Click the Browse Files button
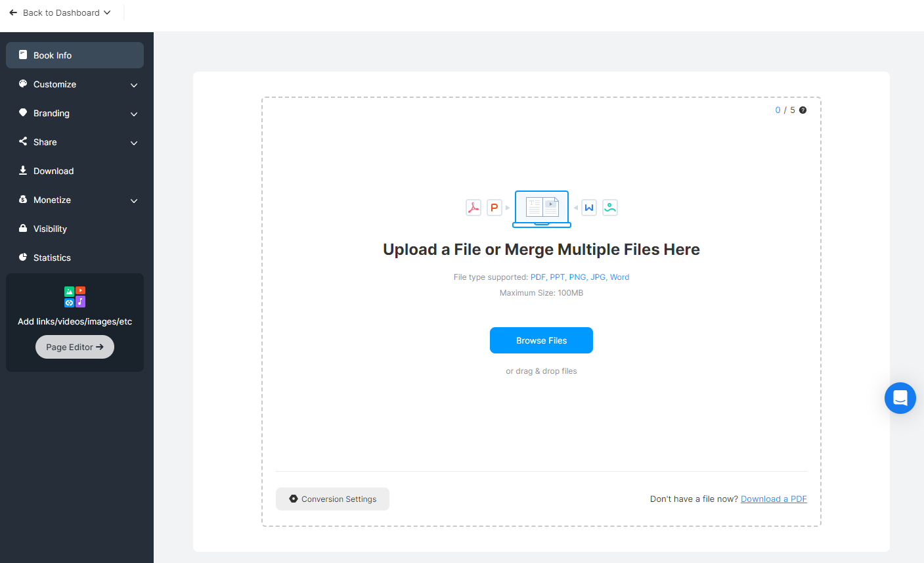Image resolution: width=924 pixels, height=563 pixels. pos(541,340)
